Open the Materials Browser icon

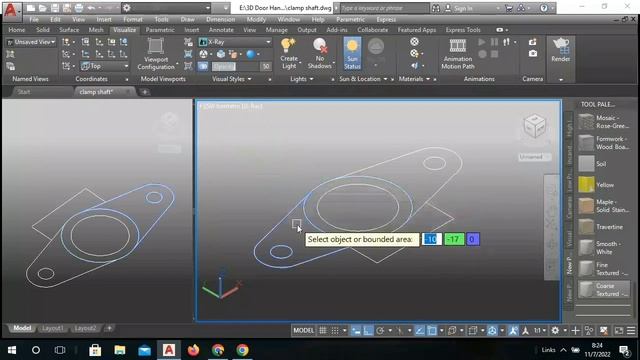point(414,42)
